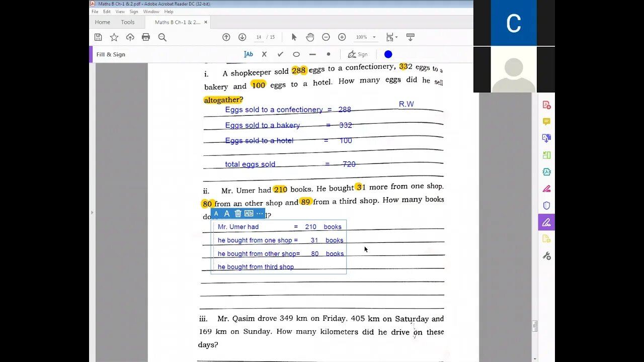Open more options on text box toolbar
The image size is (644, 362).
tap(260, 214)
